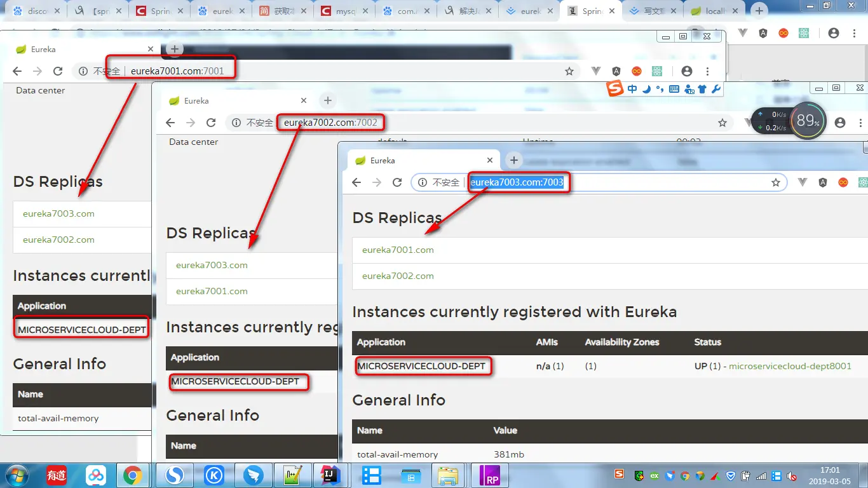
Task: Go back in the eureka7003 window
Action: tap(356, 182)
